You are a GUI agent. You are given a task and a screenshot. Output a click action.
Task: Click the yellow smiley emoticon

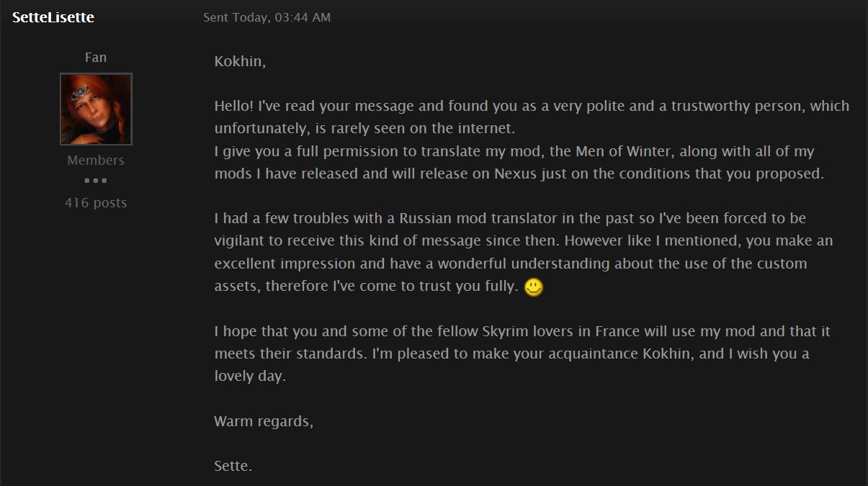pos(534,287)
